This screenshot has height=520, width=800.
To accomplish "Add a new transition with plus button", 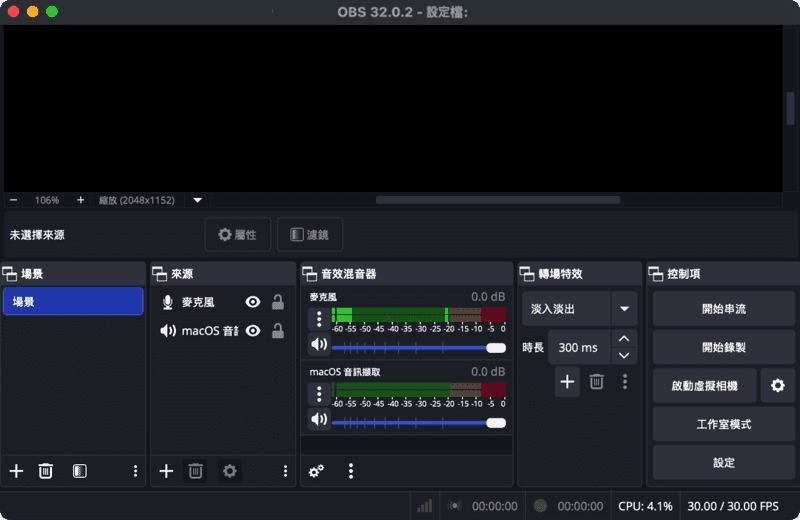I will 567,382.
